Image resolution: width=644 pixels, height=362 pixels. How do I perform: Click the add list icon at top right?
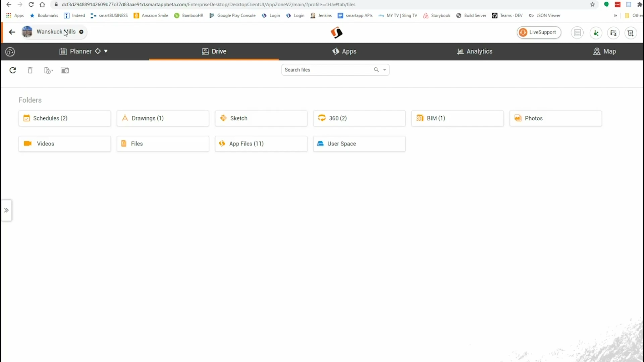631,33
